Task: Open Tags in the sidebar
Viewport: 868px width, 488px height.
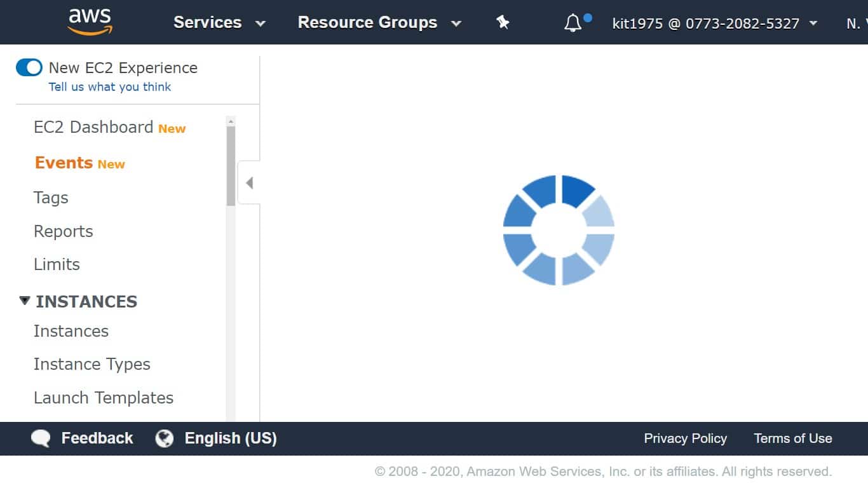Action: click(51, 198)
